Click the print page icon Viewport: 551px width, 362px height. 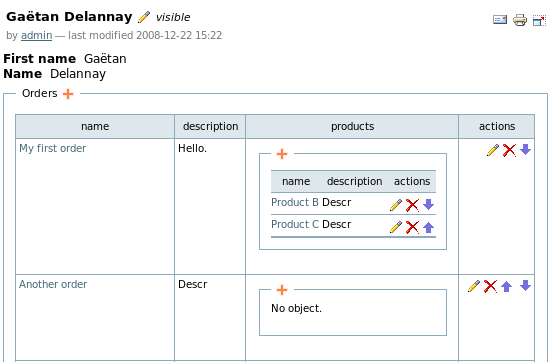(520, 20)
